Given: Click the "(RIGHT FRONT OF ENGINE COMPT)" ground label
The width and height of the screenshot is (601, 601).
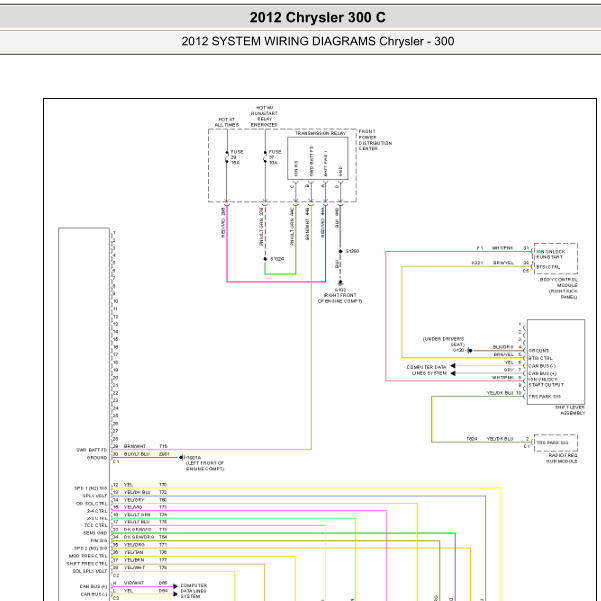Looking at the screenshot, I should pos(340,298).
